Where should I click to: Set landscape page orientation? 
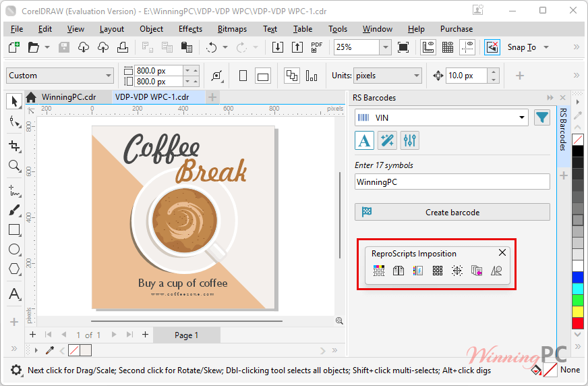tap(263, 76)
